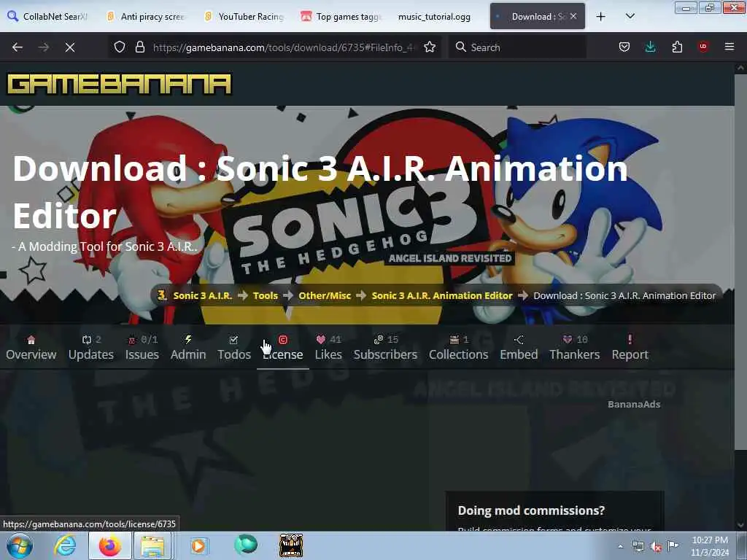Open the Report page tab

pyautogui.click(x=630, y=348)
